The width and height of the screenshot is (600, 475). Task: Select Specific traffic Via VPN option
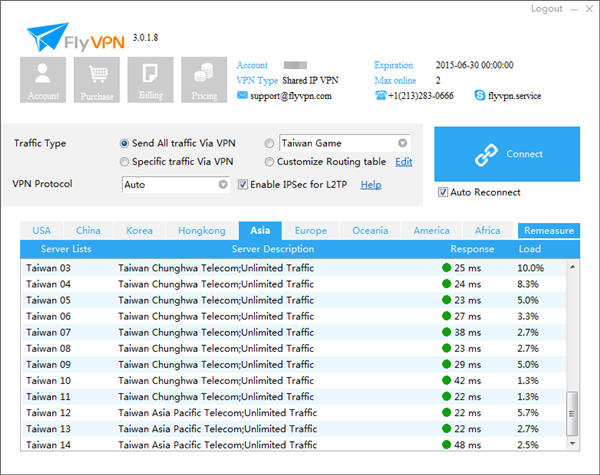[124, 162]
